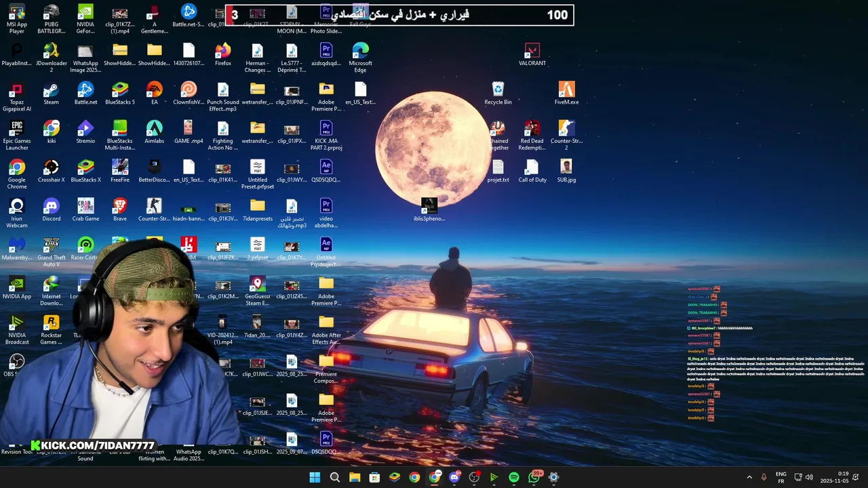
Task: Open the FreeFire desktop shortcut
Action: pos(120,171)
